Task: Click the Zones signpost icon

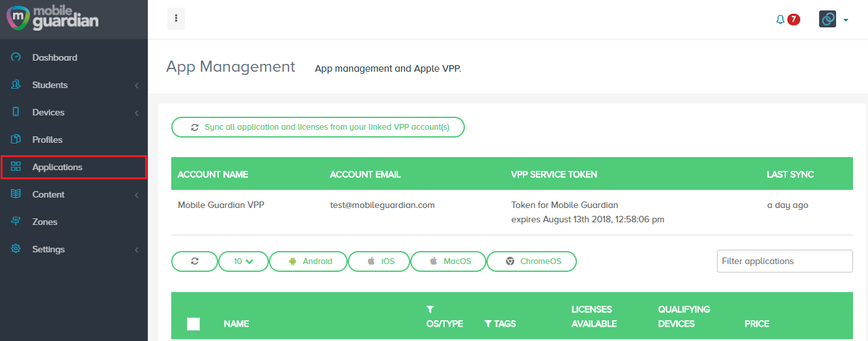Action: pos(16,222)
